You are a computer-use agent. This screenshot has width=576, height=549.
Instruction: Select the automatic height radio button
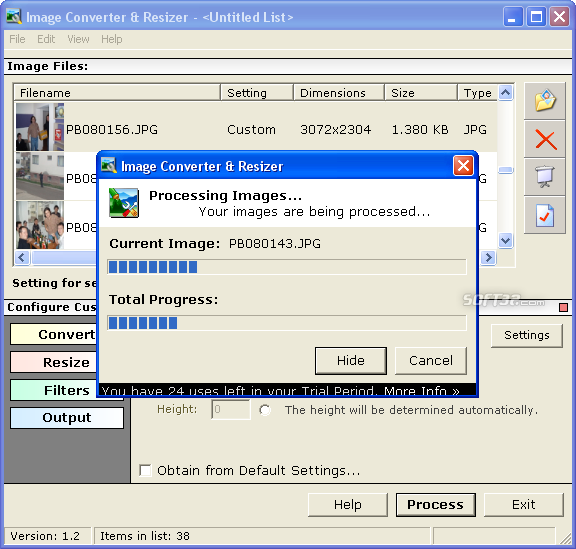[265, 410]
